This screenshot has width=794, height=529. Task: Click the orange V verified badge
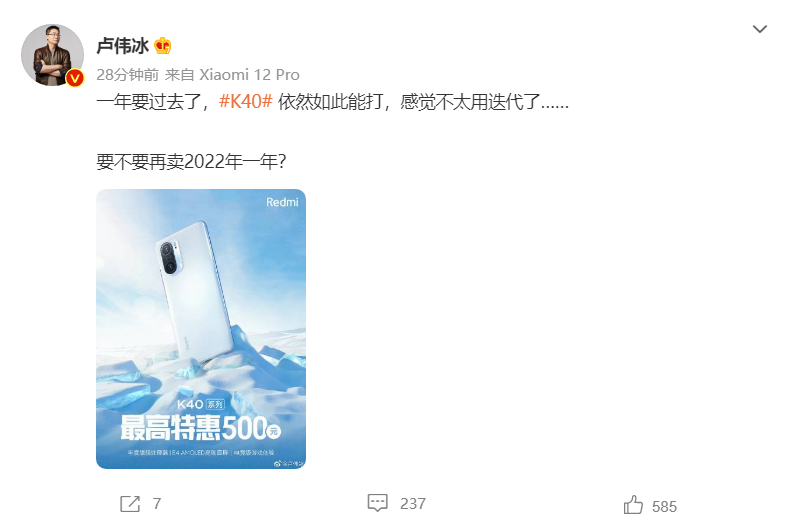[75, 78]
